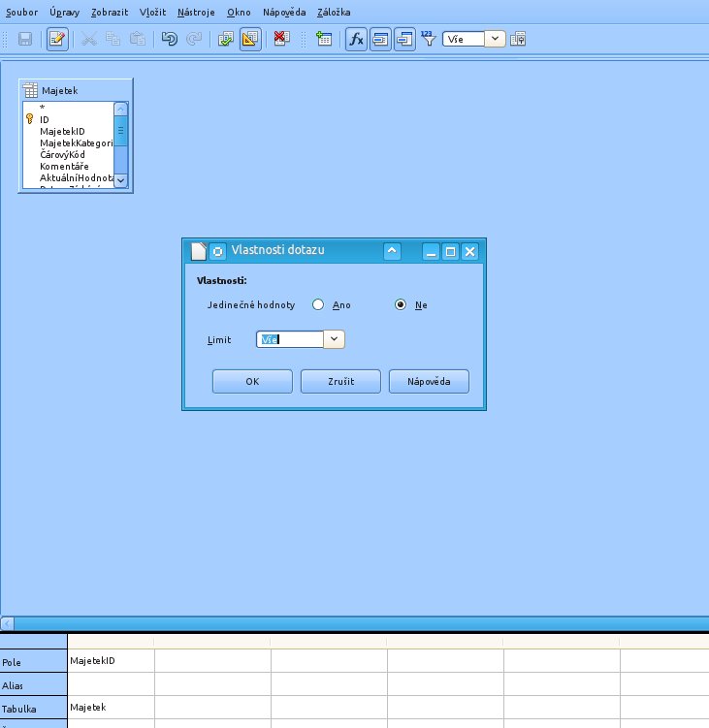709x728 pixels.
Task: Click the toolbar Limit text field Vše
Action: (464, 39)
